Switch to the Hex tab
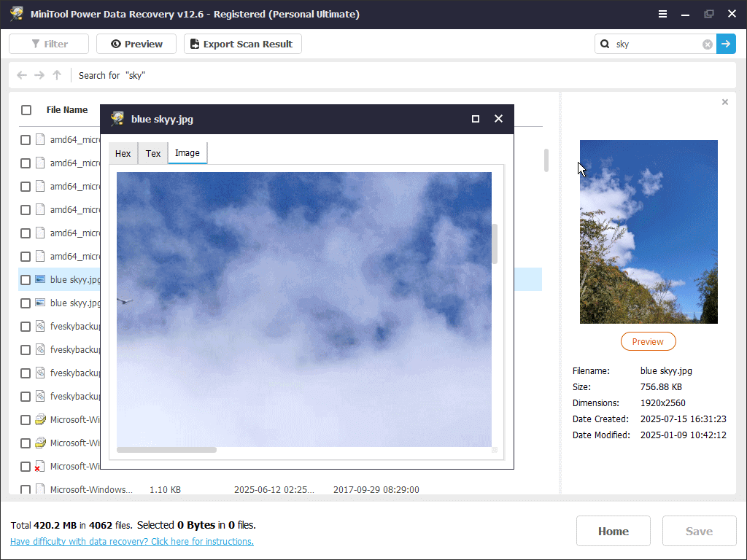Viewport: 747px width, 560px height. (123, 153)
